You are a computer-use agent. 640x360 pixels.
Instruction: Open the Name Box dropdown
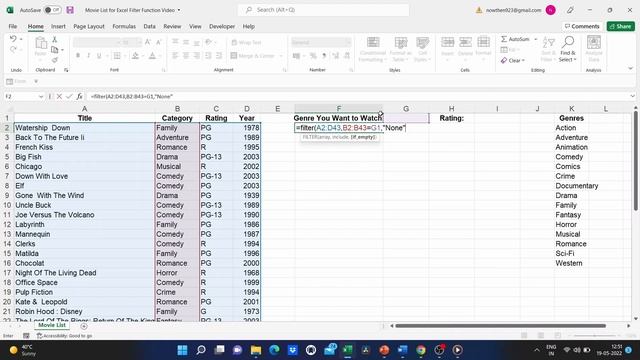(40, 96)
